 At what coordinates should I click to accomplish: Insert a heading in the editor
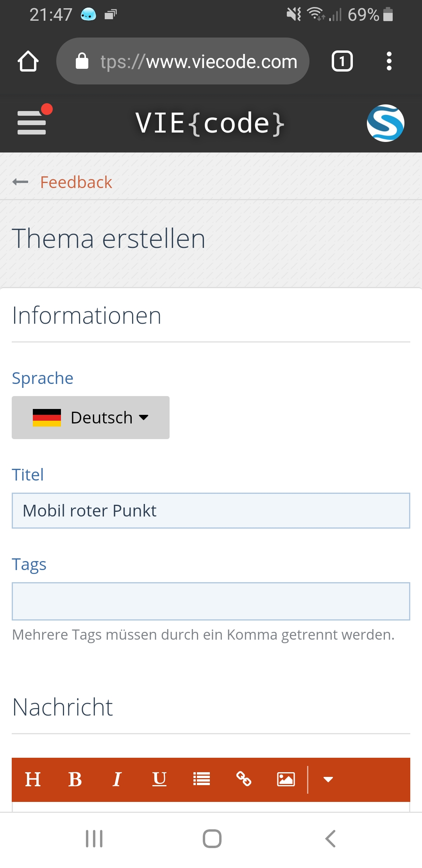pyautogui.click(x=33, y=780)
